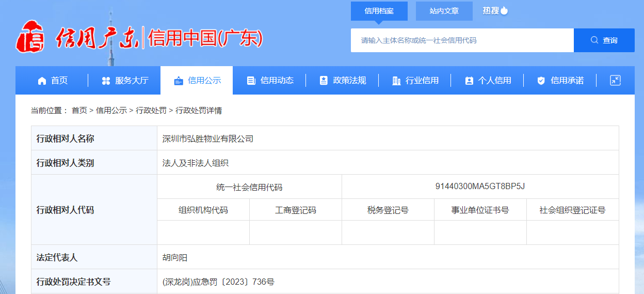Open the 行政处罚 breadcrumb link
This screenshot has height=294, width=644.
click(151, 110)
